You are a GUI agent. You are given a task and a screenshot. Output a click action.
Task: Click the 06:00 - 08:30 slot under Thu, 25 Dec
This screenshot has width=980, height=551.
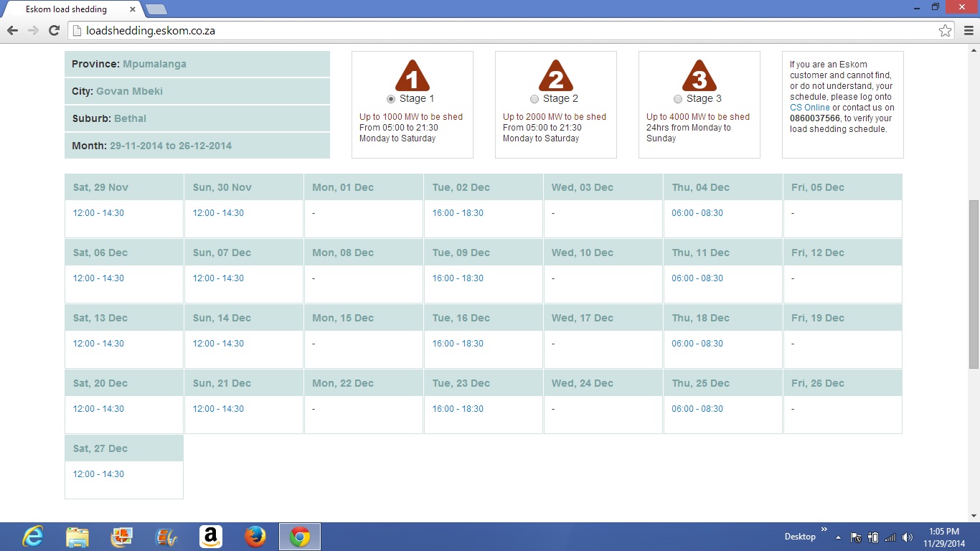pos(697,409)
